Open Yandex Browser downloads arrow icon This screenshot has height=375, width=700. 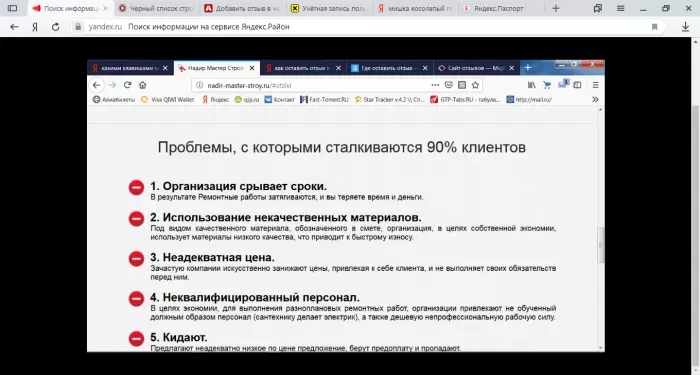coord(685,27)
